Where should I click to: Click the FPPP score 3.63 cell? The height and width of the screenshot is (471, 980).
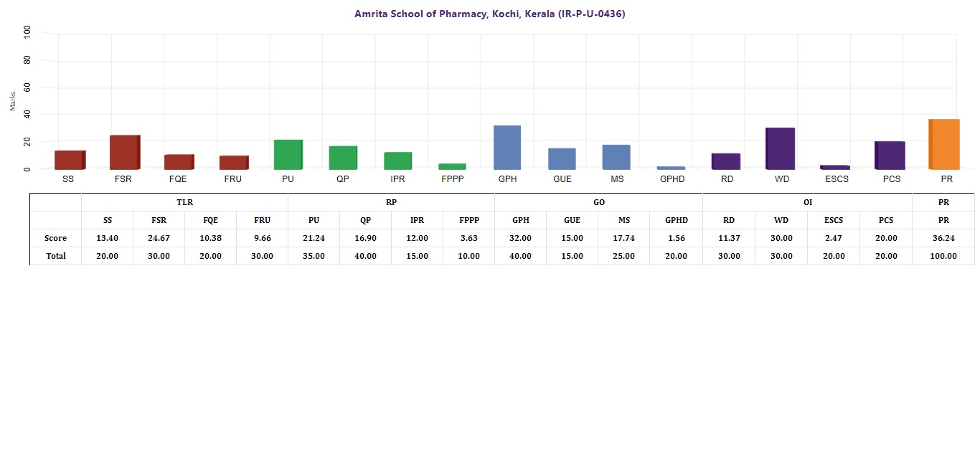468,238
